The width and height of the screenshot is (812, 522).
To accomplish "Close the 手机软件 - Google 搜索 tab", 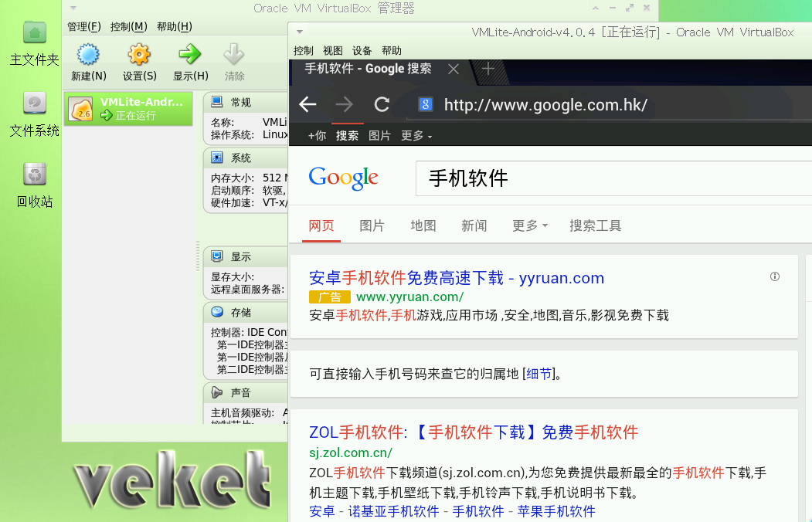I will point(454,69).
